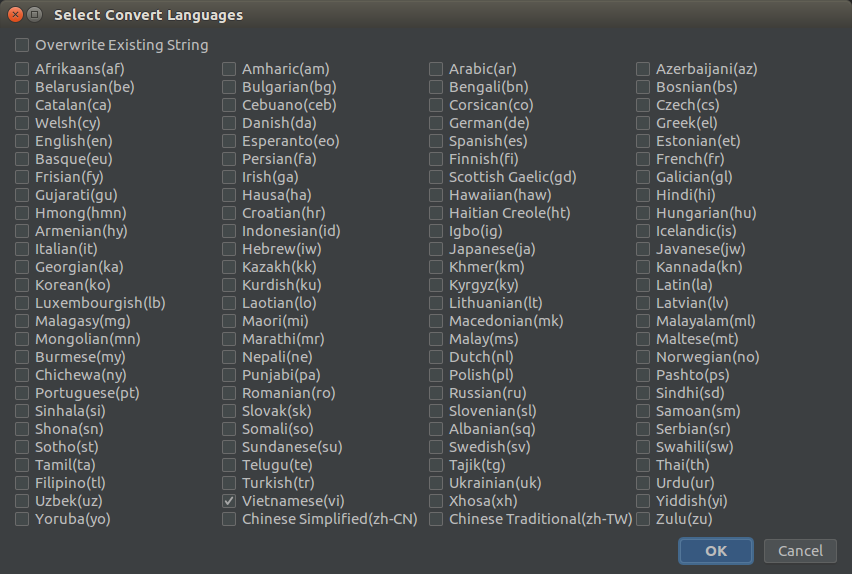Check the French(fr) checkbox
Viewport: 852px width, 574px height.
coord(643,159)
